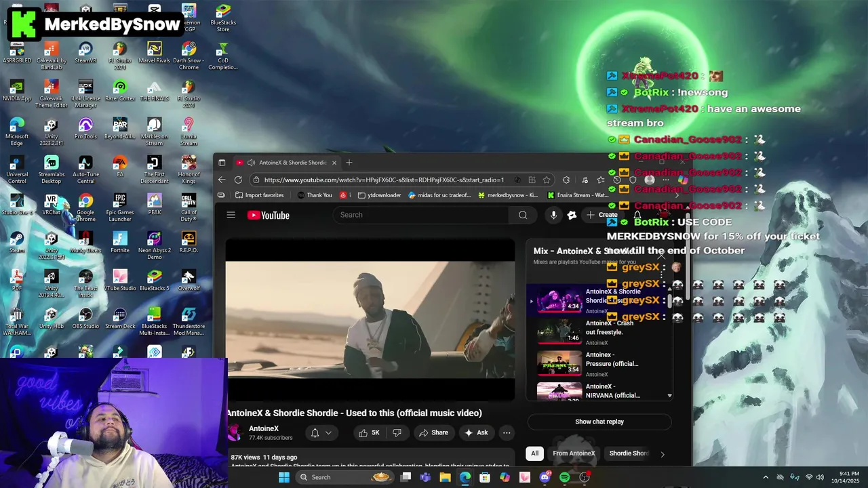Image resolution: width=868 pixels, height=488 pixels.
Task: Go back in the Edge browser
Action: [x=222, y=180]
